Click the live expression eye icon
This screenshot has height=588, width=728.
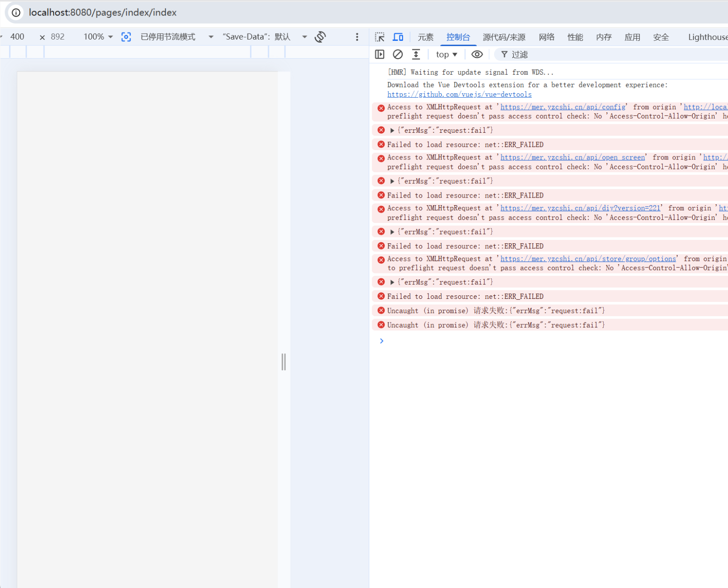[x=477, y=54]
